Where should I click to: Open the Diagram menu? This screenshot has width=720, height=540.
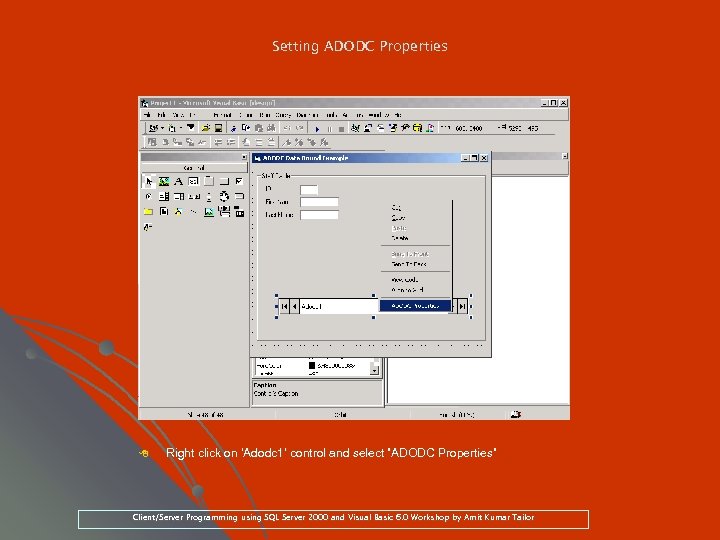click(x=307, y=115)
